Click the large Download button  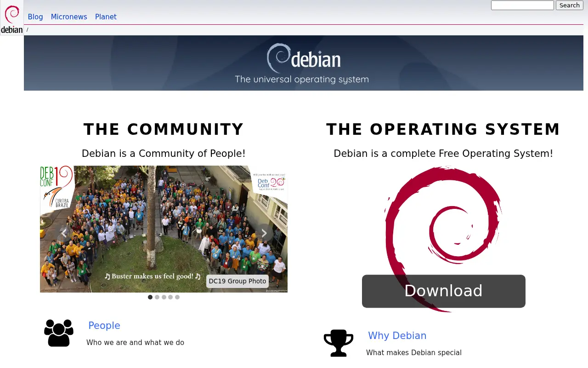pyautogui.click(x=444, y=291)
